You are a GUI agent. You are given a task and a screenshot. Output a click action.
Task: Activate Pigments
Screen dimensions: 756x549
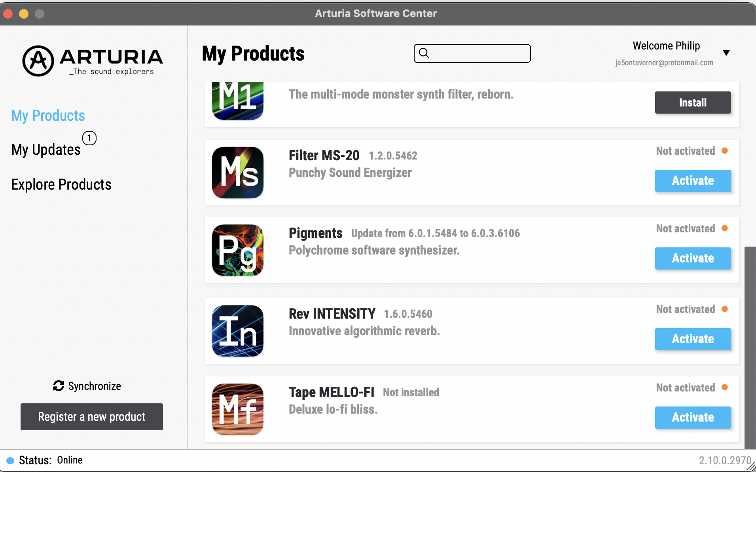693,258
